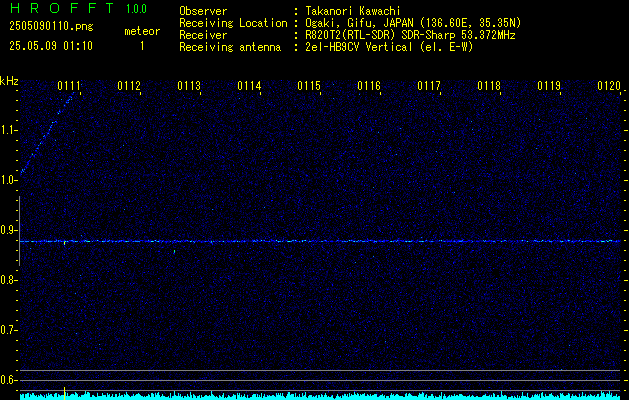Click time marker 0118
Image resolution: width=629 pixels, height=400 pixels.
(489, 86)
